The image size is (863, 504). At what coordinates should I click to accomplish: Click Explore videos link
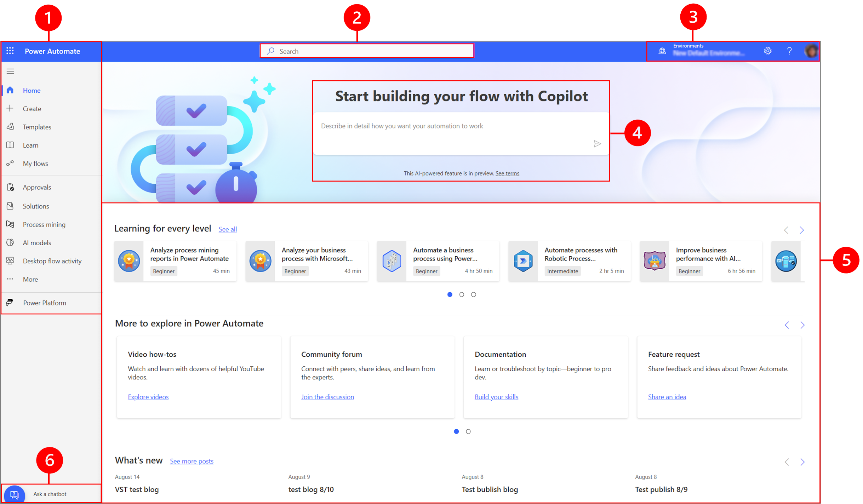click(x=148, y=397)
